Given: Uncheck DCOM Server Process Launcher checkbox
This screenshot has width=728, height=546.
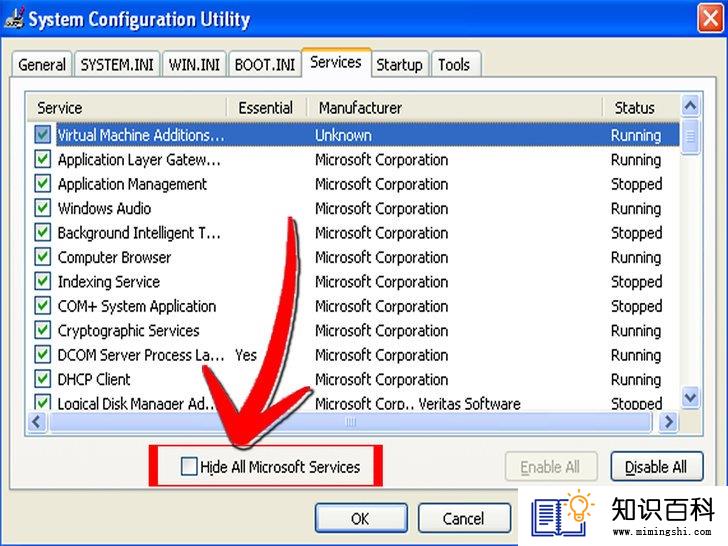Looking at the screenshot, I should coord(43,355).
